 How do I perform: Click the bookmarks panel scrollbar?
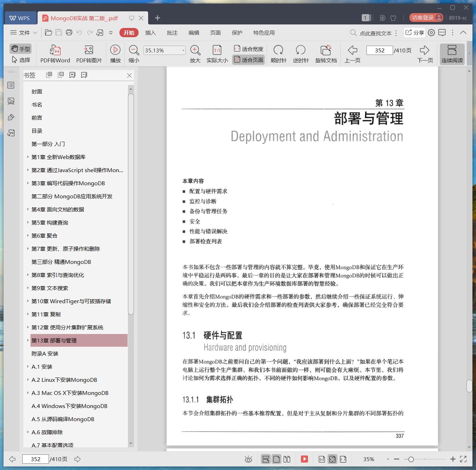coord(131,204)
